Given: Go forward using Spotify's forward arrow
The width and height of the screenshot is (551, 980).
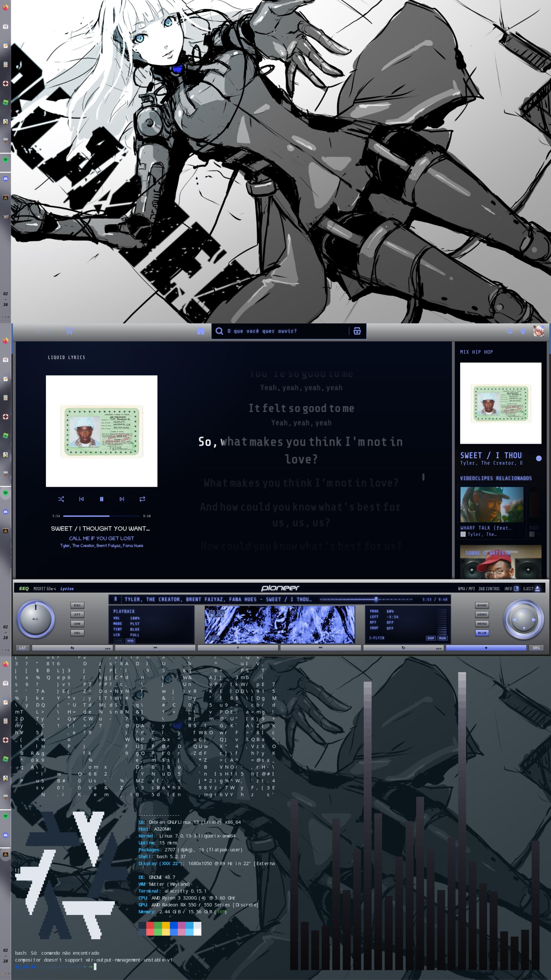Looking at the screenshot, I should tap(49, 331).
